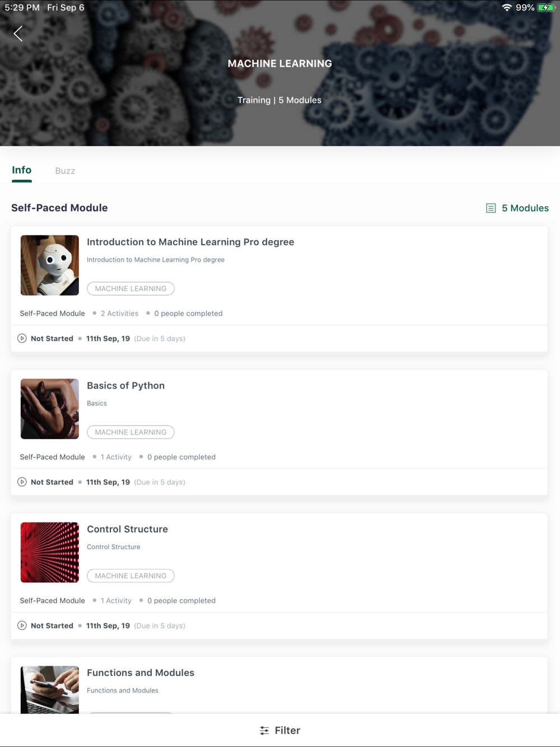560x747 pixels.
Task: Open the robot thumbnail of Introduction module
Action: pos(50,265)
